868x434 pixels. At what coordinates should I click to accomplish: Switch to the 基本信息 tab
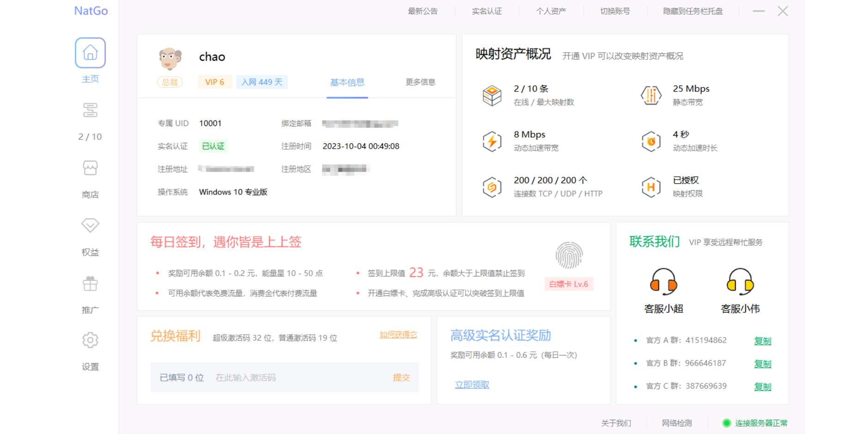tap(347, 82)
